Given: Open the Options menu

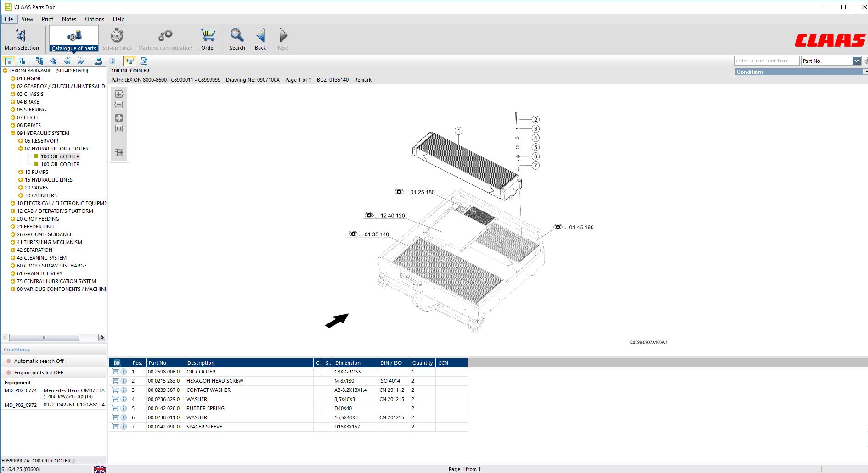Looking at the screenshot, I should [x=95, y=19].
